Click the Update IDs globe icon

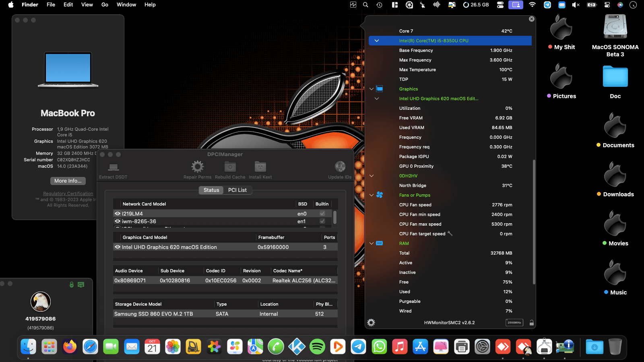tap(340, 167)
